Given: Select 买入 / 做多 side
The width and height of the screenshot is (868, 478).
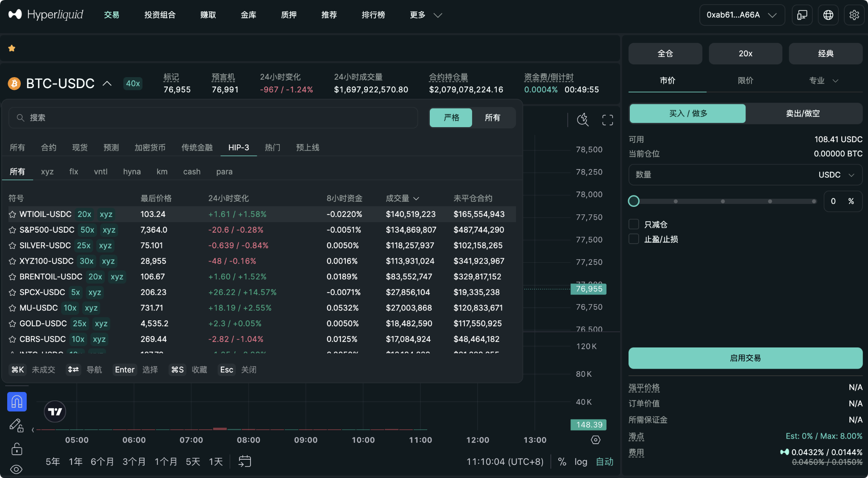Looking at the screenshot, I should tap(687, 114).
